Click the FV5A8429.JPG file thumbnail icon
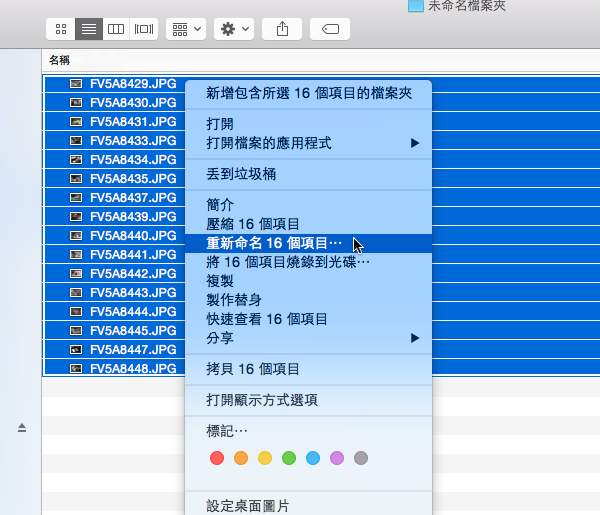 pos(76,84)
